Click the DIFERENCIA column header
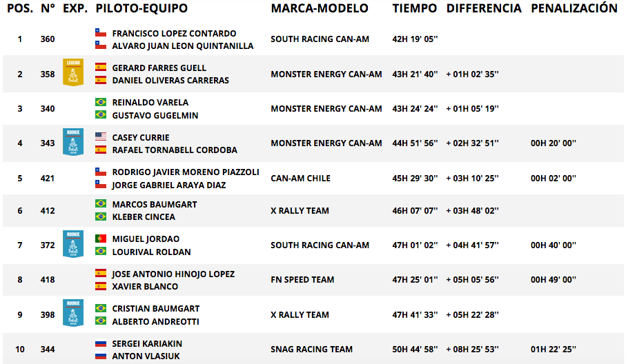 pyautogui.click(x=484, y=8)
